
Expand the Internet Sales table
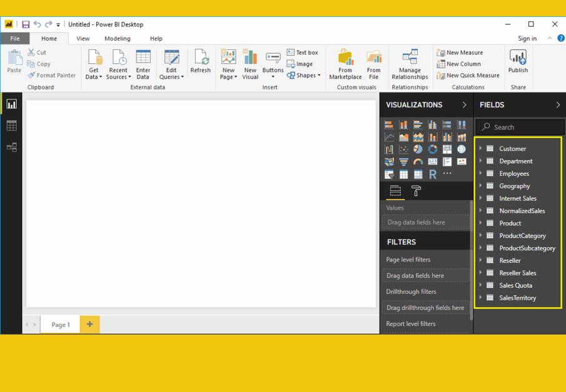tap(481, 198)
